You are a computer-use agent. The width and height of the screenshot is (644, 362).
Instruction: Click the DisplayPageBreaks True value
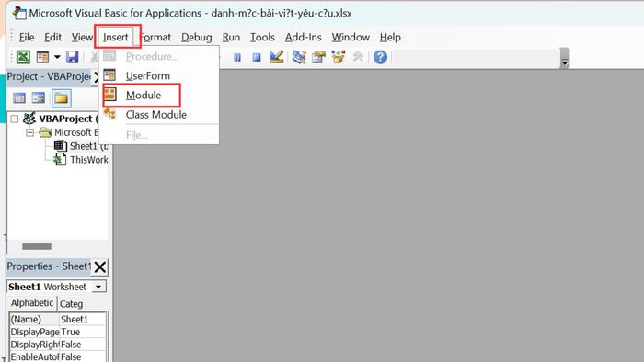click(x=83, y=332)
